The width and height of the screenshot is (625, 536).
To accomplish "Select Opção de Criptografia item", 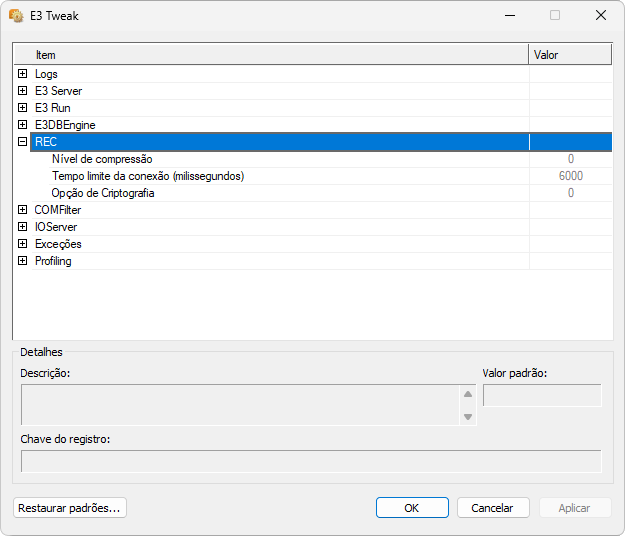I will point(103,193).
